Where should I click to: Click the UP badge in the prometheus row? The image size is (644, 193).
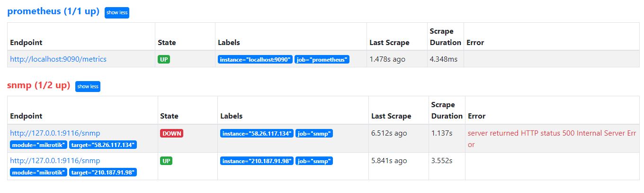pos(164,60)
